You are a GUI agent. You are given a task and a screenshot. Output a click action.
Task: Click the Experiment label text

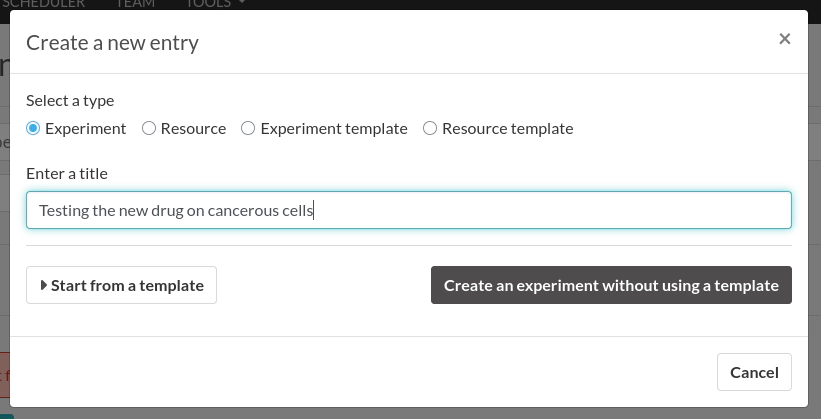pyautogui.click(x=85, y=128)
